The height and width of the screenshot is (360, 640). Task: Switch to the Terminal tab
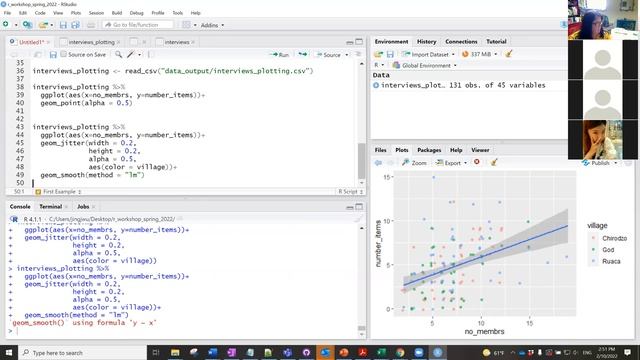point(51,207)
